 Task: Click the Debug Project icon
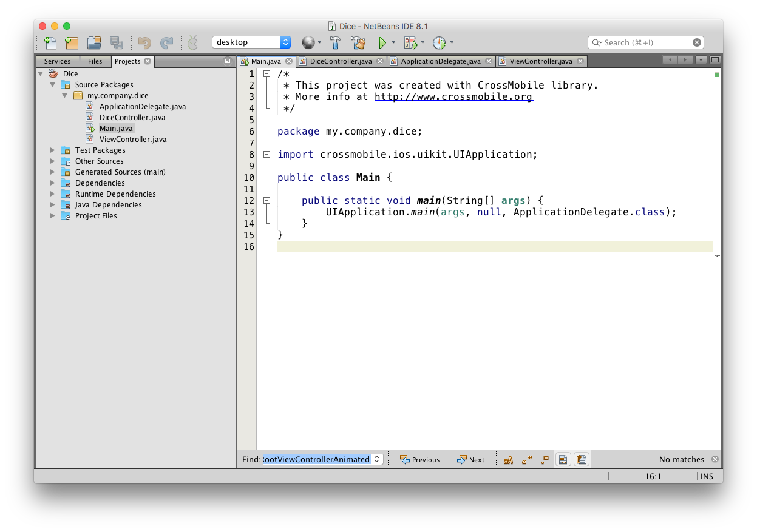[411, 42]
